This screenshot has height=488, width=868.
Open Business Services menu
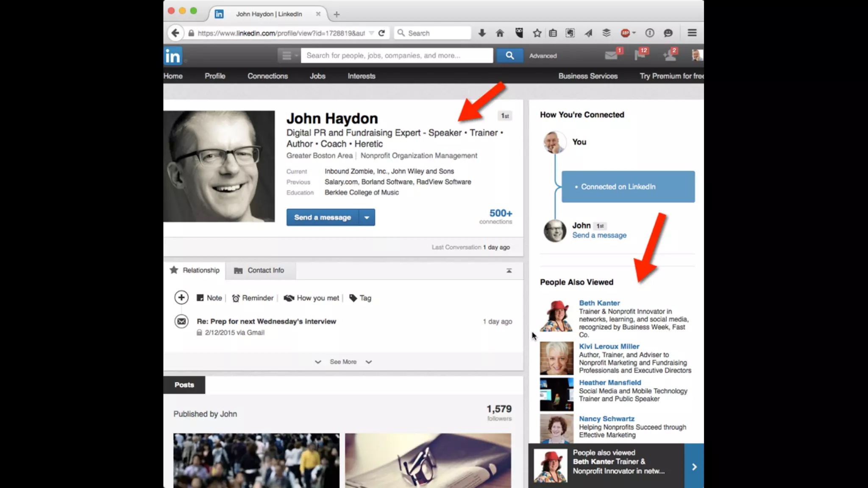[x=588, y=76]
